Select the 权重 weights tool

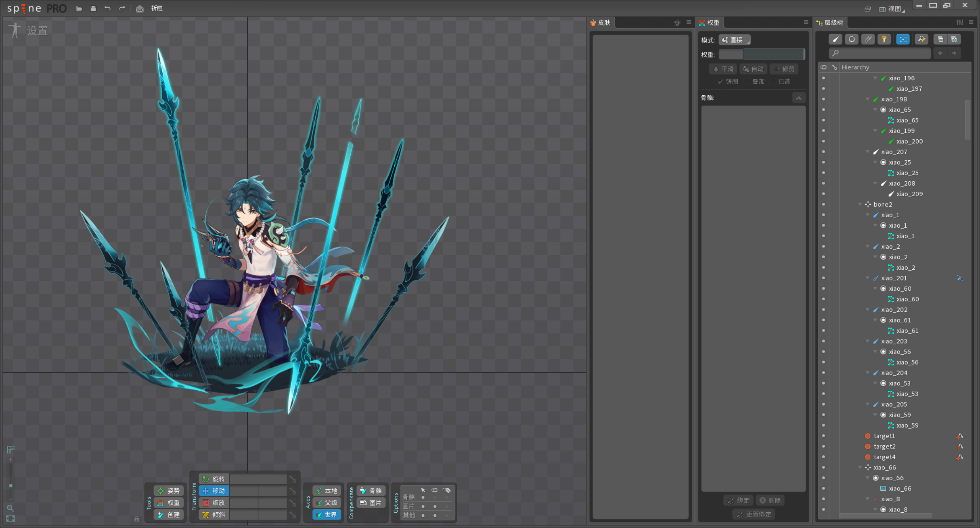click(169, 503)
